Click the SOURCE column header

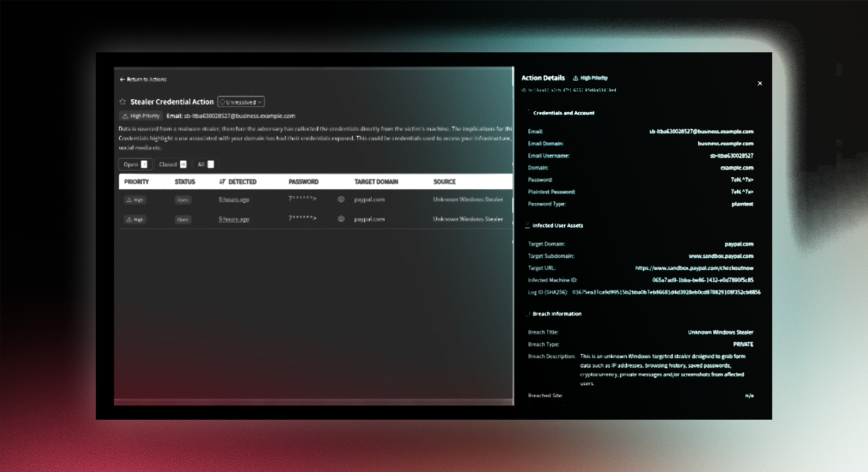[444, 182]
